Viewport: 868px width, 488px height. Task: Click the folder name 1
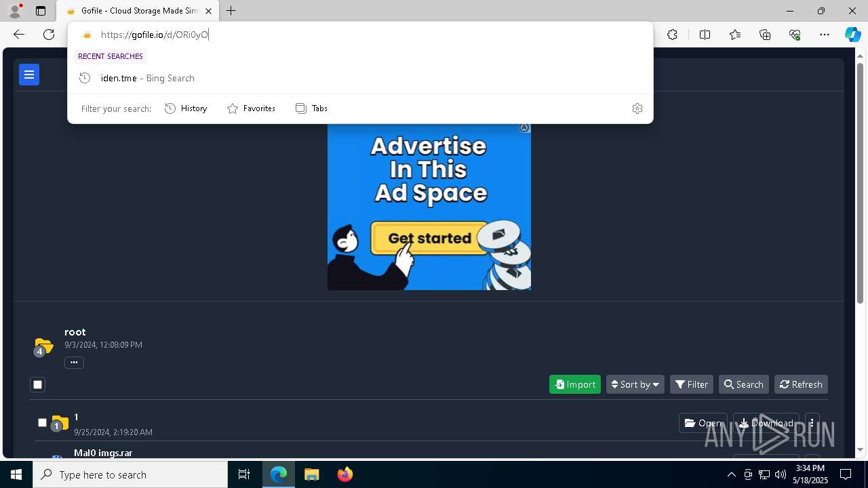(x=77, y=417)
